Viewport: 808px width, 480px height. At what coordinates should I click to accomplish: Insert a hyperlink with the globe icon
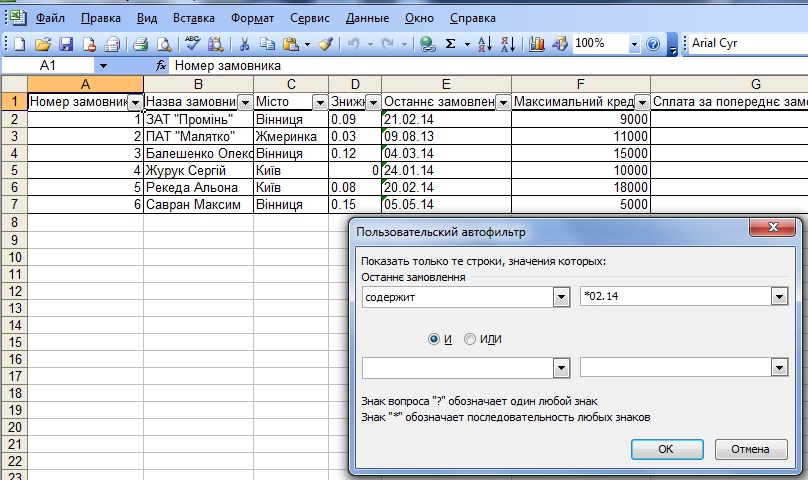click(427, 44)
